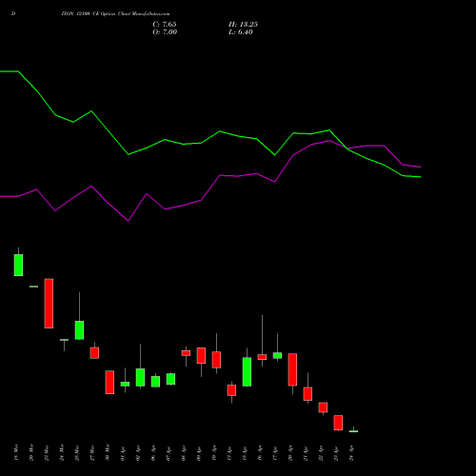Select the 20 Mar date label

(x=31, y=452)
